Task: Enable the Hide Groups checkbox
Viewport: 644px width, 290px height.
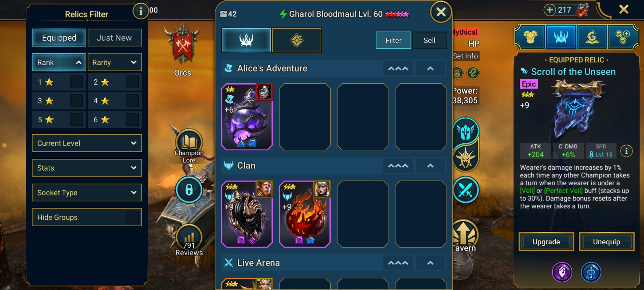Action: click(132, 217)
